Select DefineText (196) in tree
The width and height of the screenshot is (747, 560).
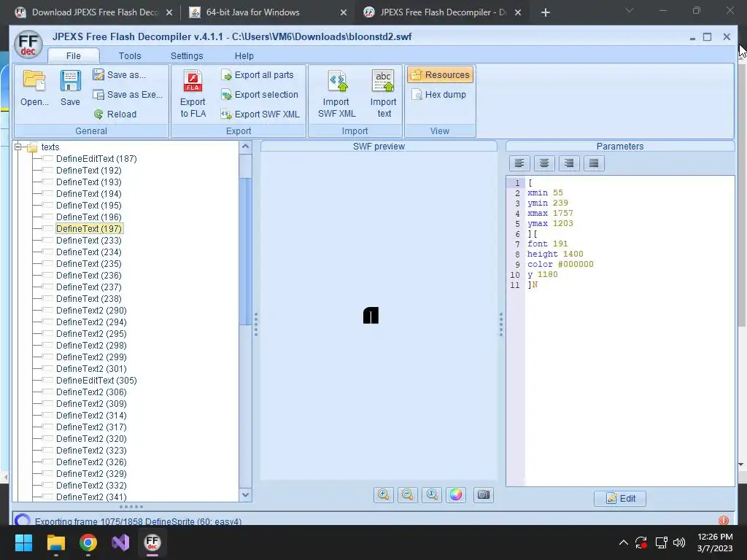(88, 217)
